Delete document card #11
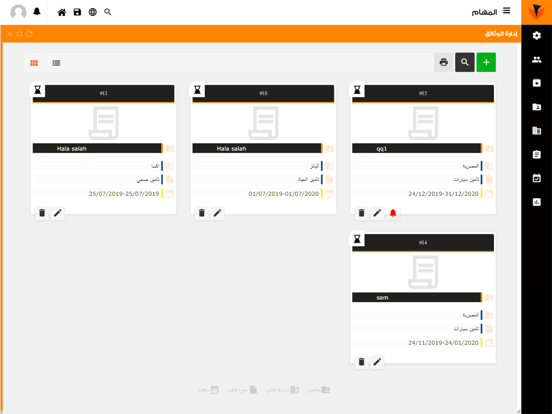The height and width of the screenshot is (414, 552). [x=42, y=213]
